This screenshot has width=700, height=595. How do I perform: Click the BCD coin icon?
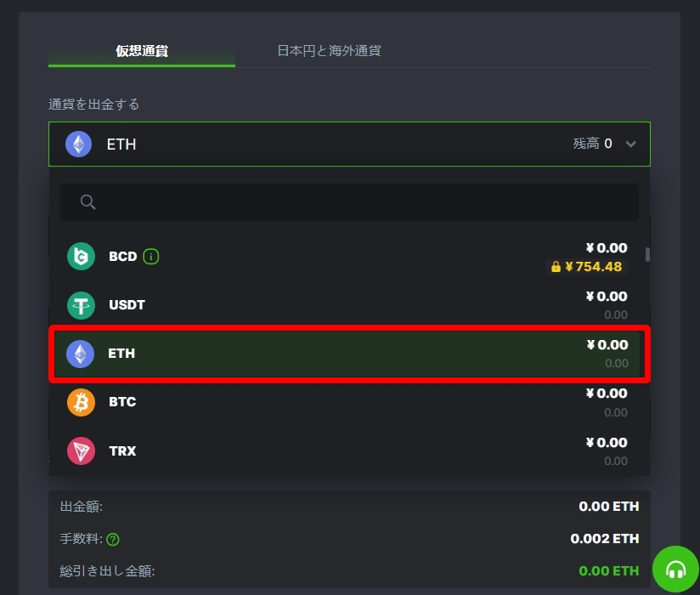coord(81,257)
